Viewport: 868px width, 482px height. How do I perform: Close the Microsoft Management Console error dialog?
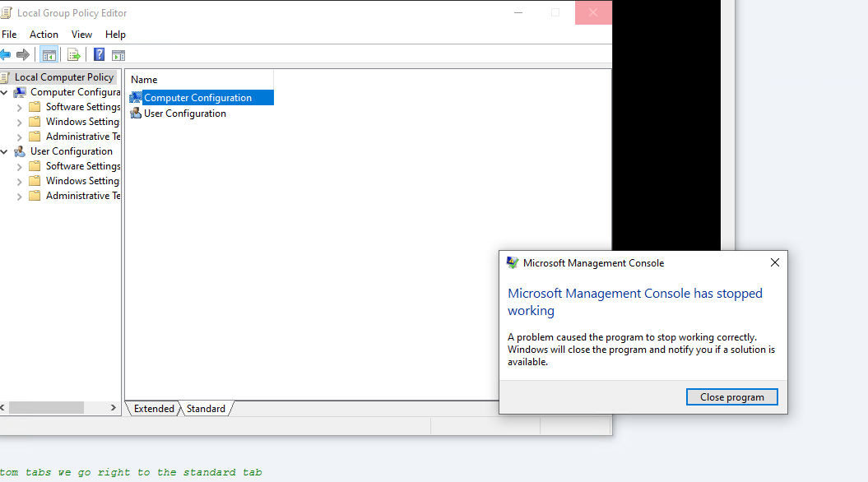775,262
